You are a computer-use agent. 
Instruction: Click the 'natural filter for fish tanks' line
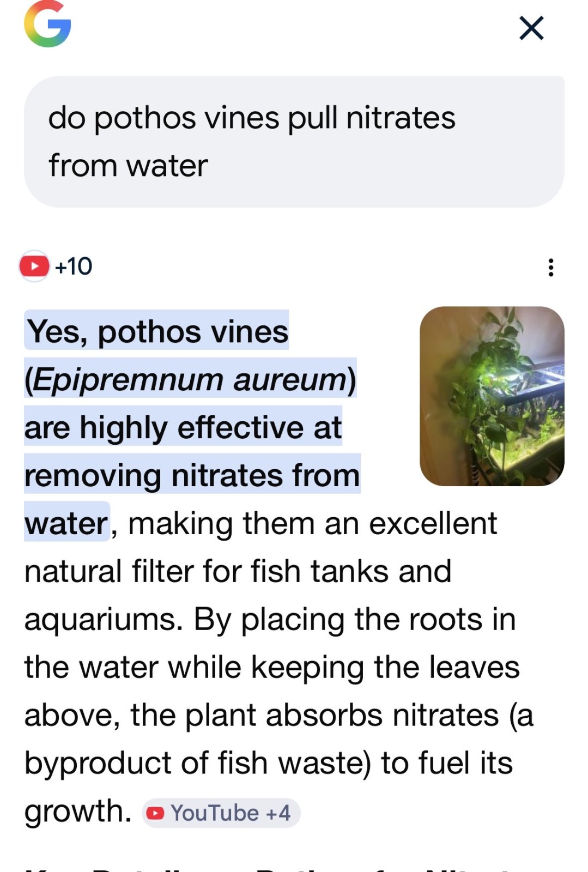pyautogui.click(x=238, y=571)
